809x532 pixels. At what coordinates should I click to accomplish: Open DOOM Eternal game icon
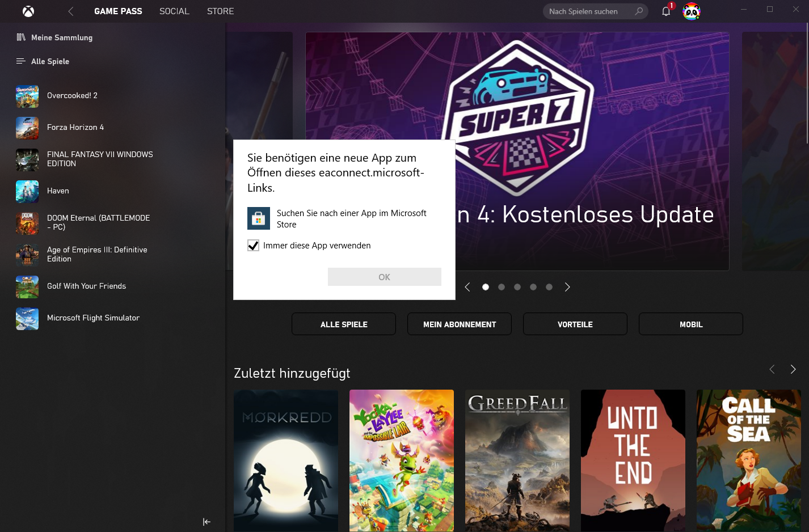[x=27, y=223]
